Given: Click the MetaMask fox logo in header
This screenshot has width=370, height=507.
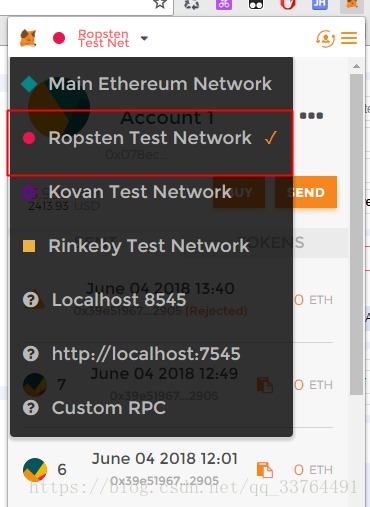Looking at the screenshot, I should 28,38.
